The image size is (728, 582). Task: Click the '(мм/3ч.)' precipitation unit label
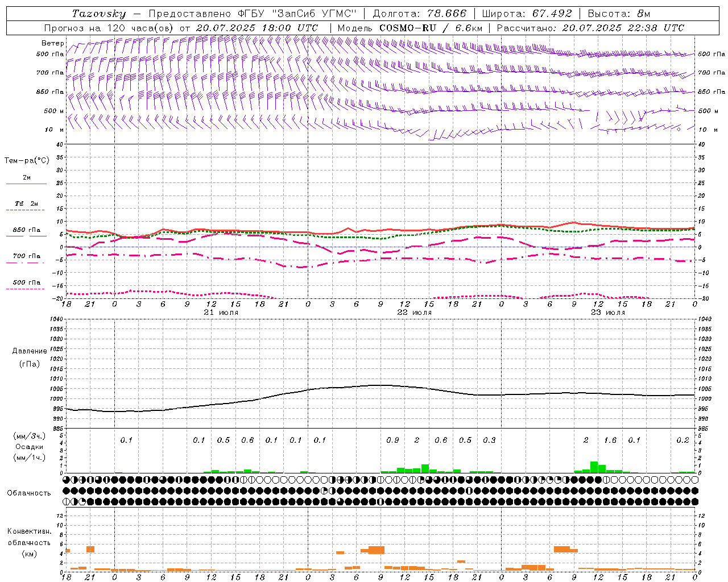point(29,436)
